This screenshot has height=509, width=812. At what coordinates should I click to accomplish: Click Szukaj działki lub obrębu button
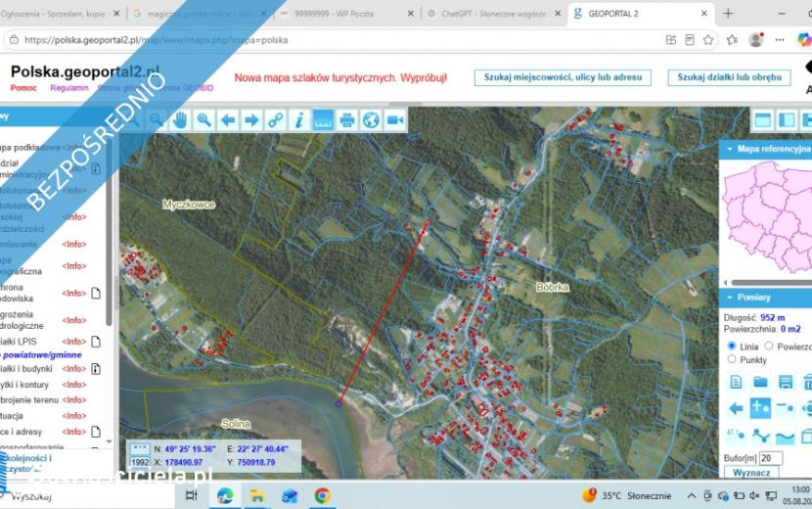click(x=729, y=77)
